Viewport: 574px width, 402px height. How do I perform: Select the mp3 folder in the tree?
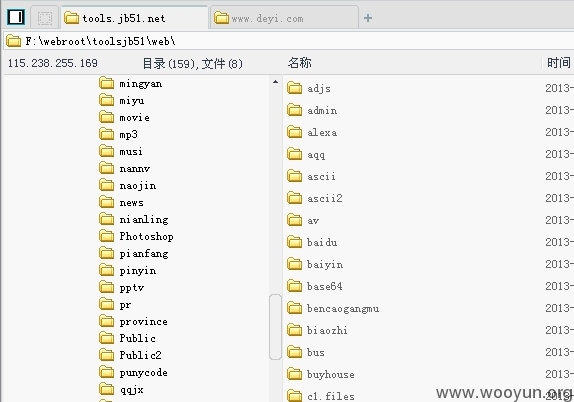click(118, 134)
